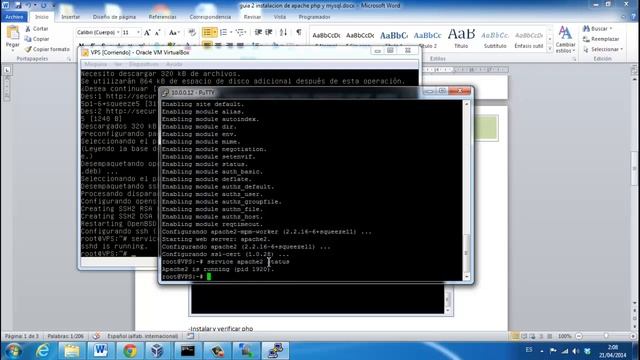This screenshot has height=360, width=640.
Task: Apply the Título style
Action: [x=461, y=39]
